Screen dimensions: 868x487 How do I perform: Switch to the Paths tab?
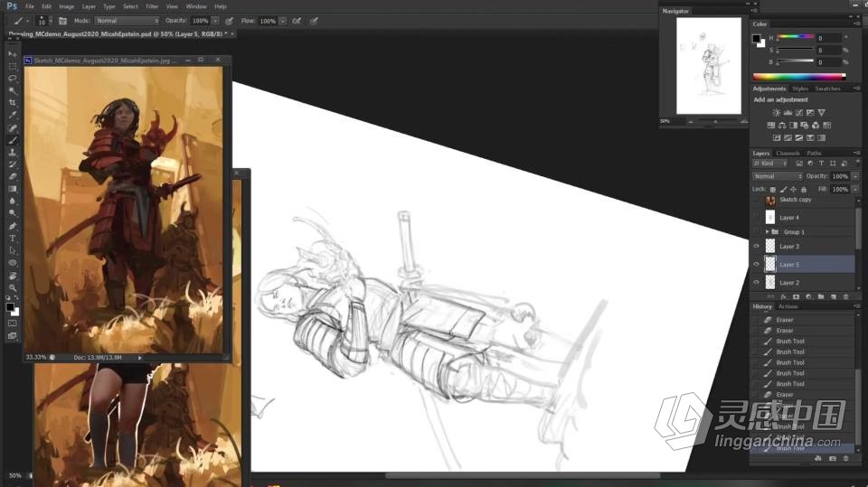pos(814,154)
